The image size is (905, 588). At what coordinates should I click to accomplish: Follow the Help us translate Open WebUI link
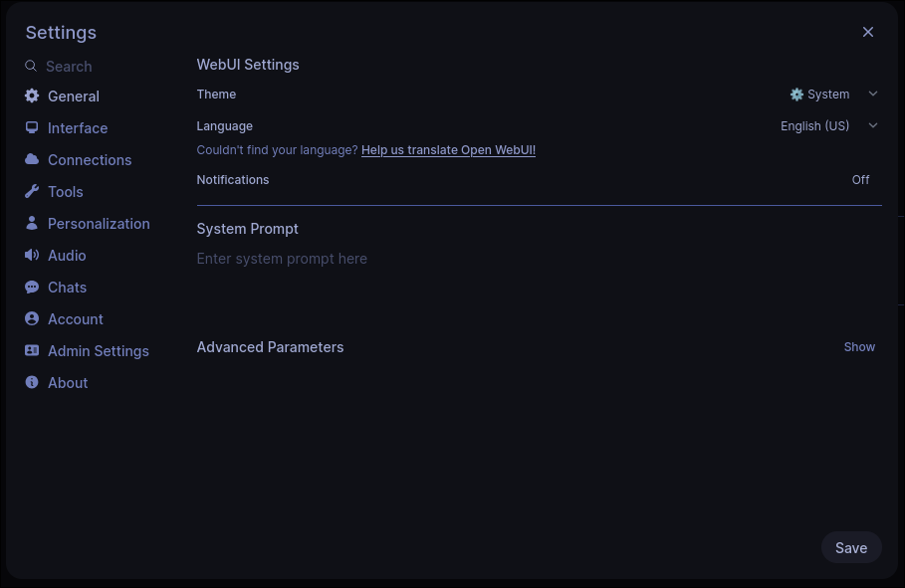(448, 150)
